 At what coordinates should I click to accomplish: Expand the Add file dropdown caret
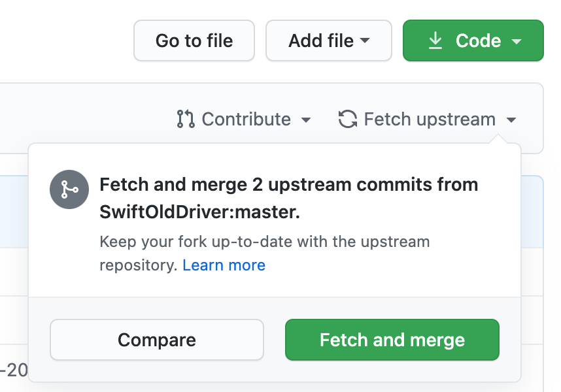(365, 41)
